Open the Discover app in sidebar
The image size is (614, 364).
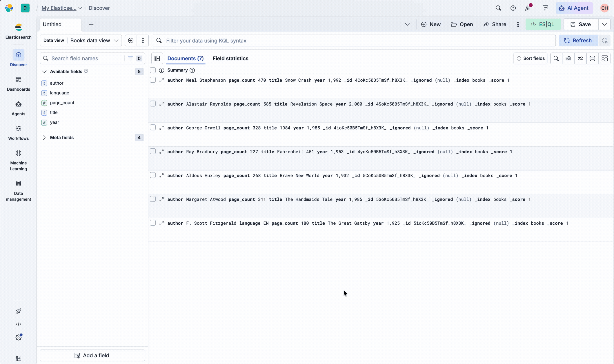point(18,58)
